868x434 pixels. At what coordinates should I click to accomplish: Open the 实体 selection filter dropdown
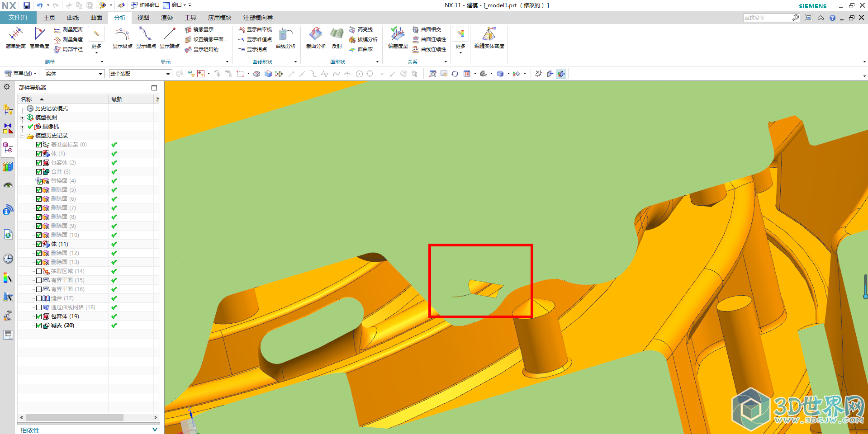tap(75, 74)
